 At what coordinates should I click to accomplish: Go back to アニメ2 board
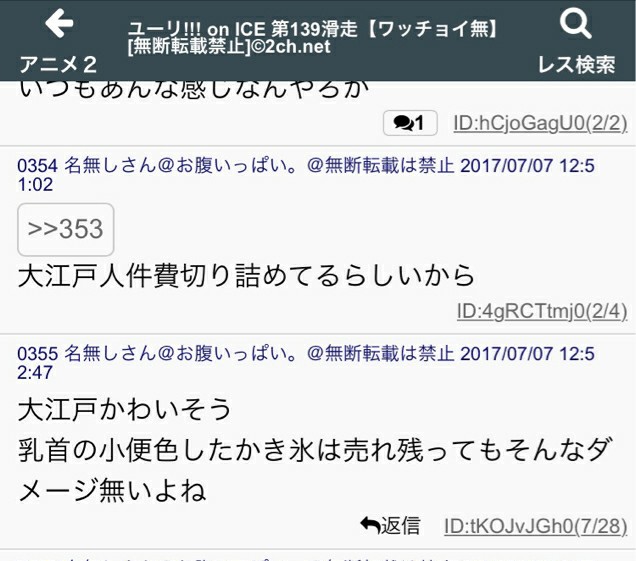(x=58, y=65)
